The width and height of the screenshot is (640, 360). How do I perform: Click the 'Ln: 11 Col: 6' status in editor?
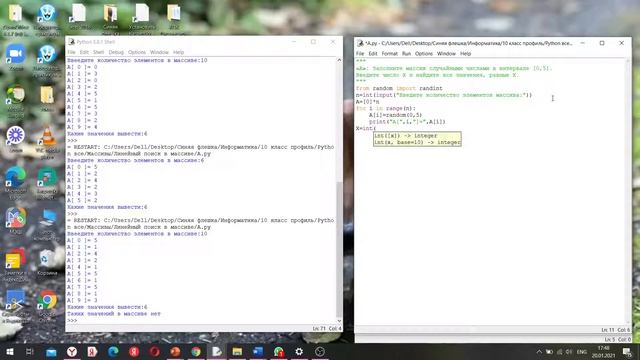click(615, 330)
